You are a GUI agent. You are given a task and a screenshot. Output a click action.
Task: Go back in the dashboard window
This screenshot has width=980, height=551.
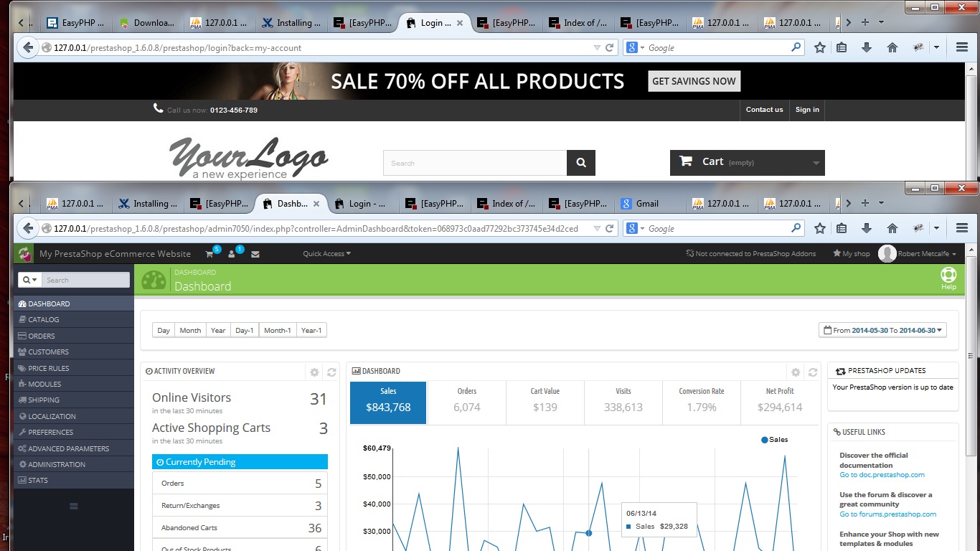pos(27,229)
